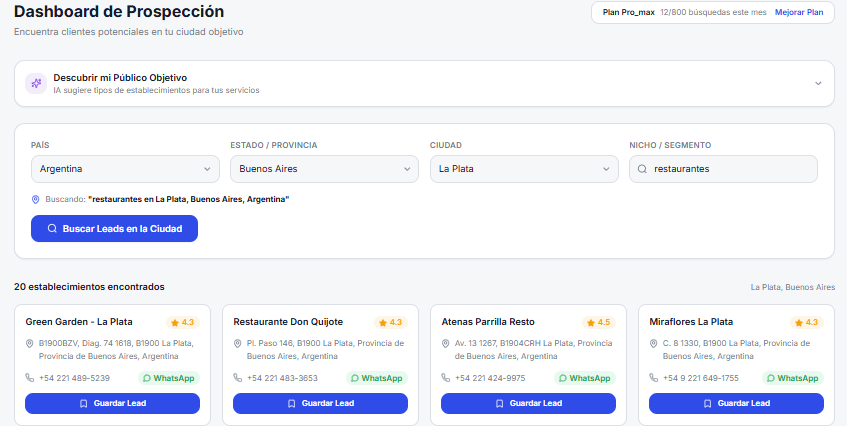
Task: Click the phone icon on Green Garden card
Action: point(30,377)
